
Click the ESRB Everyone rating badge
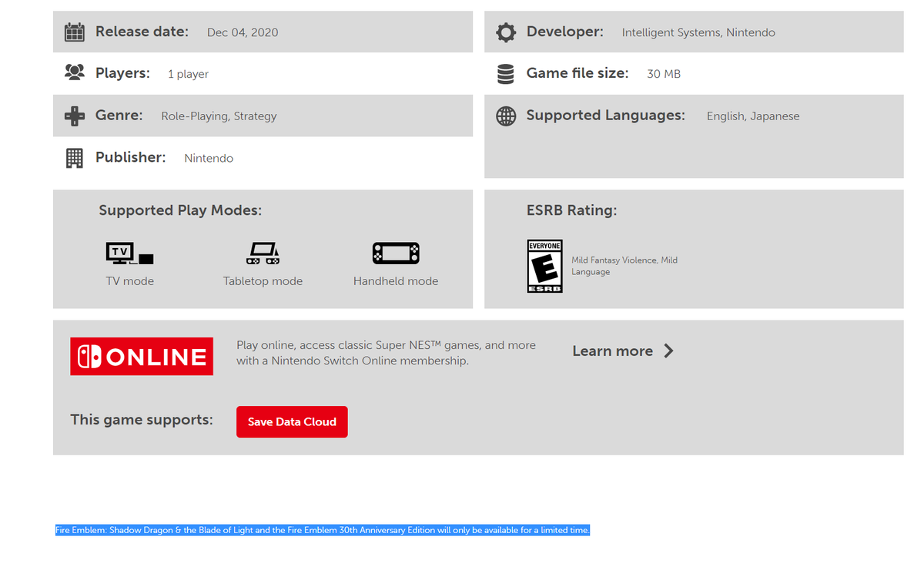point(544,267)
